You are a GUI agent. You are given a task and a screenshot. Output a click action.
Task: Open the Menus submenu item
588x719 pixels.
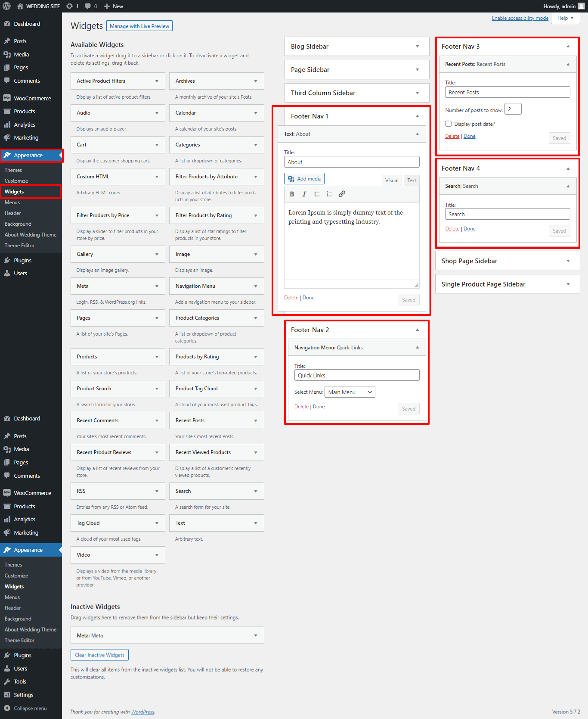(12, 202)
